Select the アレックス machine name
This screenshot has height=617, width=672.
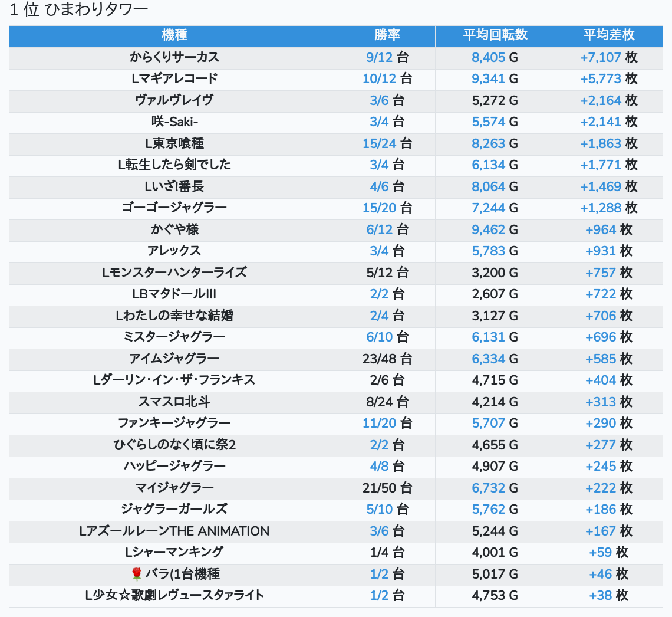tap(174, 251)
